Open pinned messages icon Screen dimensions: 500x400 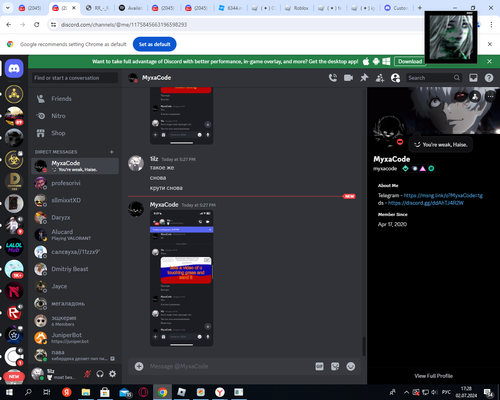click(x=364, y=78)
